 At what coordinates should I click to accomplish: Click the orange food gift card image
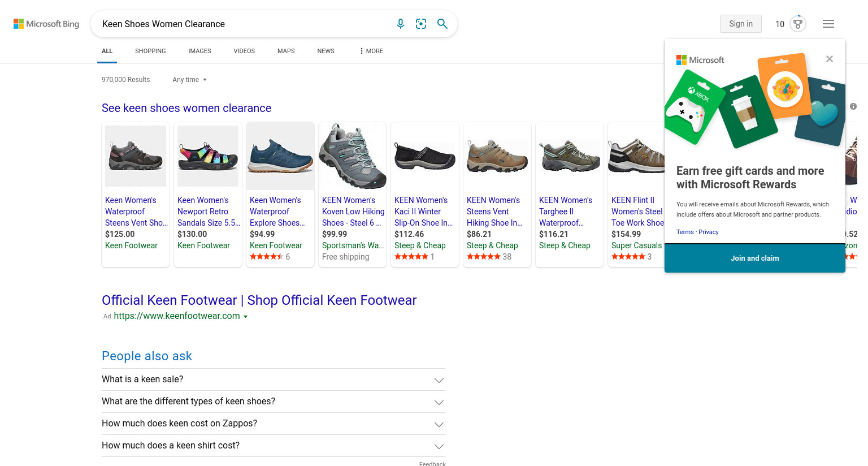(784, 86)
